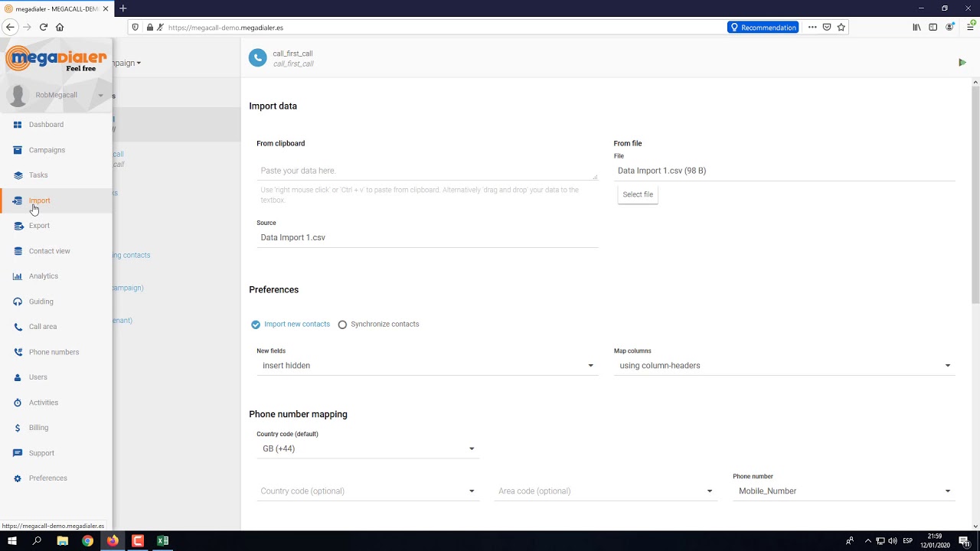This screenshot has height=551, width=980.
Task: Click the Activities stopwatch icon
Action: pyautogui.click(x=18, y=403)
